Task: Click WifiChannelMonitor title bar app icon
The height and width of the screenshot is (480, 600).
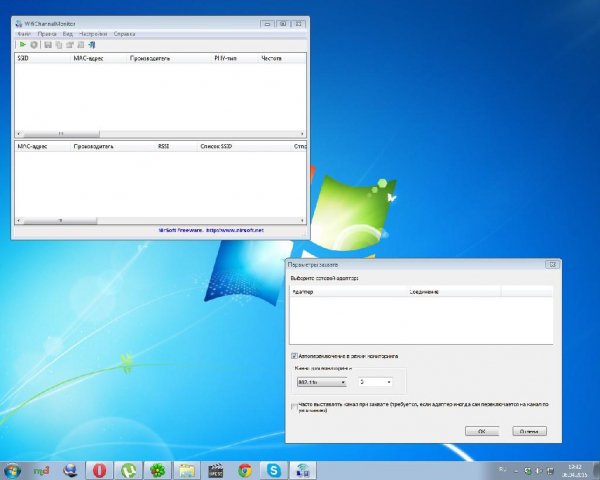Action: click(x=19, y=24)
